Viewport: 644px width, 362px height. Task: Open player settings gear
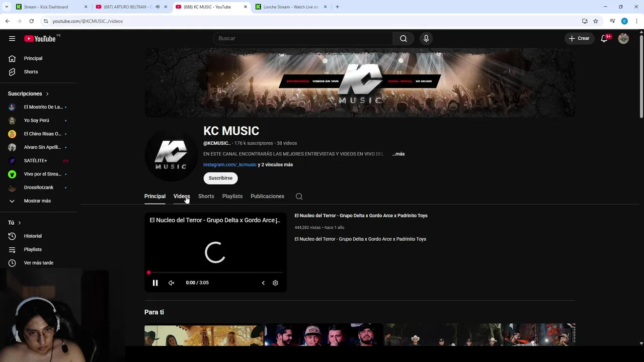[x=275, y=283]
